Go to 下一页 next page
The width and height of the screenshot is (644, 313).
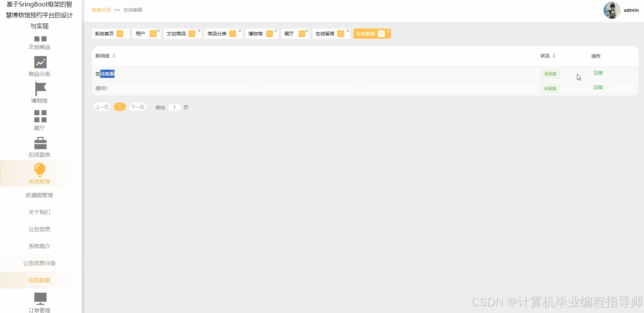(x=138, y=107)
